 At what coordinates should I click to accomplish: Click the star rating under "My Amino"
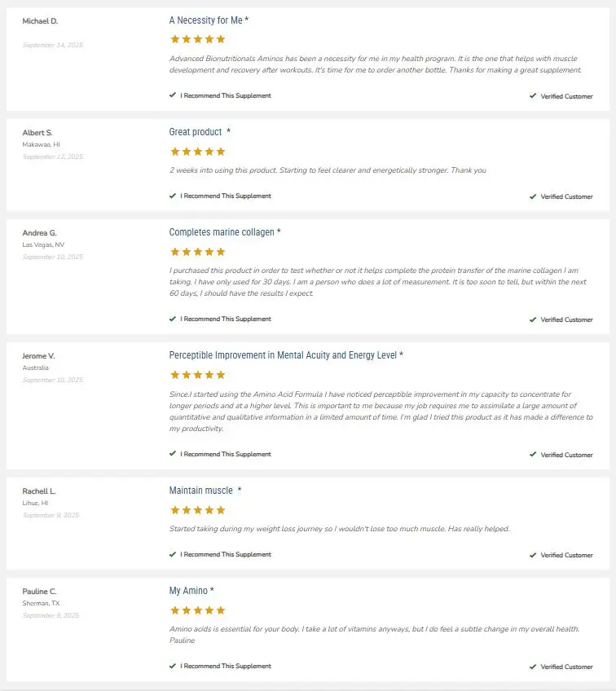(x=197, y=610)
